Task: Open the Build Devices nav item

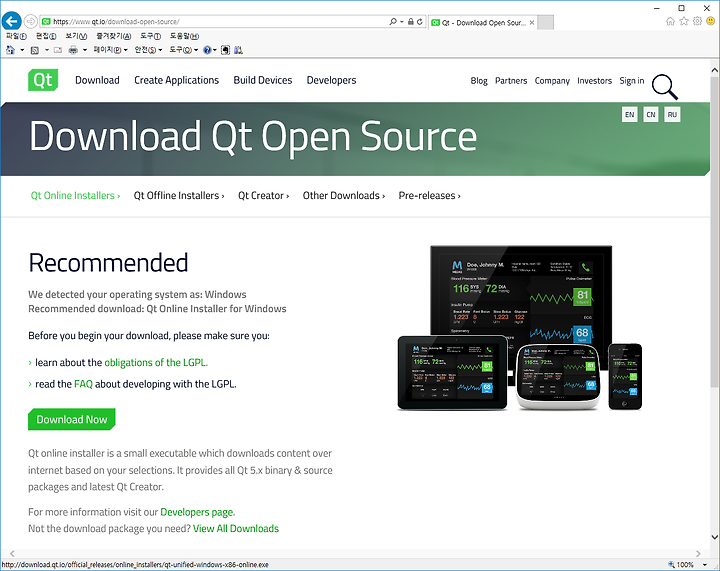Action: (263, 80)
